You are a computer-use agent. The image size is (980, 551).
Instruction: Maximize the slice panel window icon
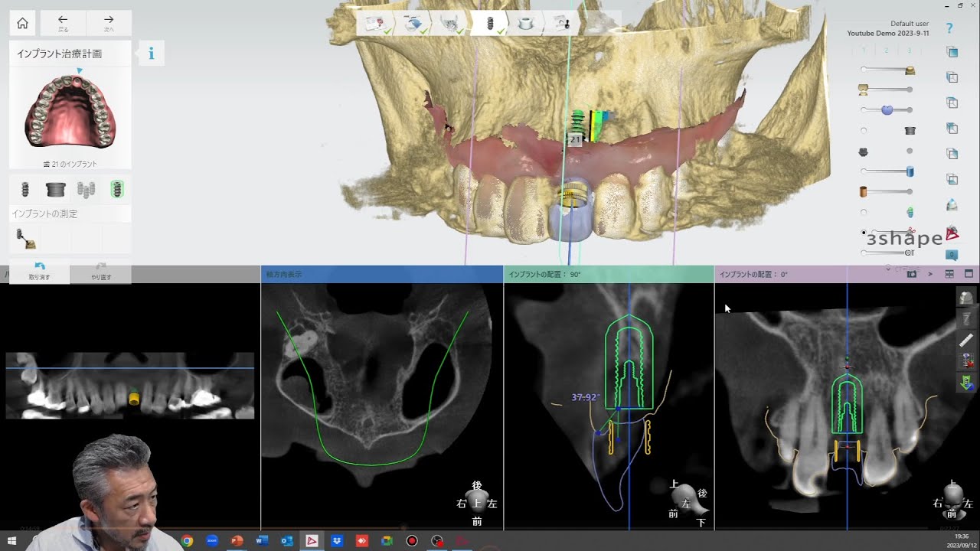pyautogui.click(x=969, y=274)
